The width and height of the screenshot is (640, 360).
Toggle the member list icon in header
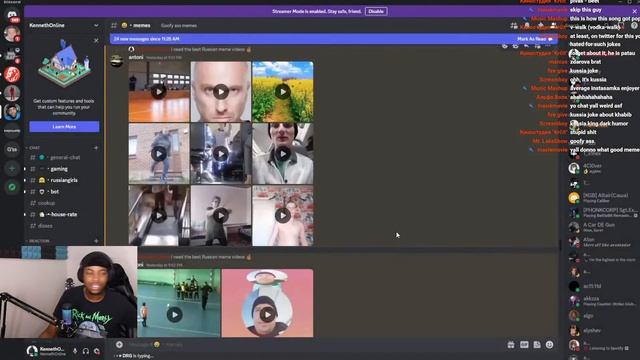[x=553, y=26]
